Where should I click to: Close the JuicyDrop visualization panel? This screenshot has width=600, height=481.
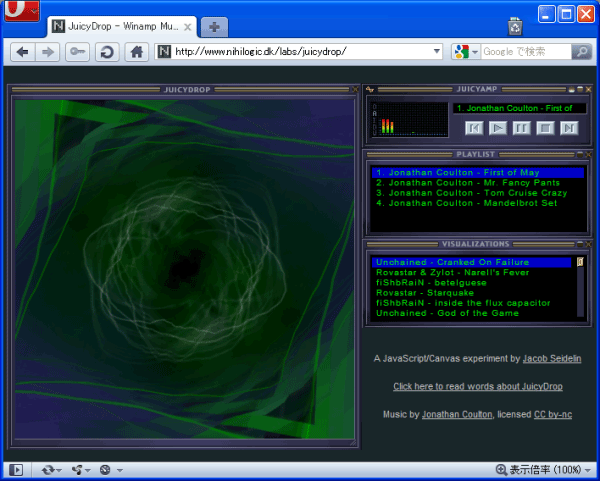pos(355,90)
